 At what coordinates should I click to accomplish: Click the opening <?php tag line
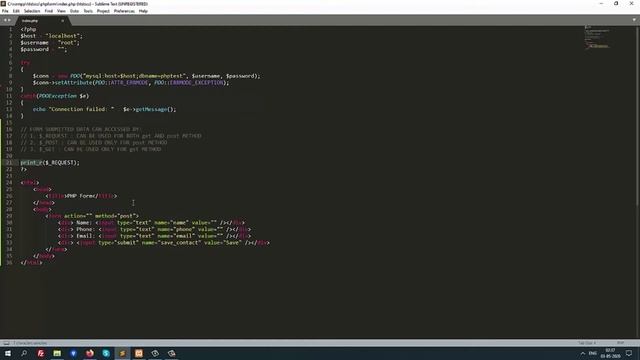(28, 29)
